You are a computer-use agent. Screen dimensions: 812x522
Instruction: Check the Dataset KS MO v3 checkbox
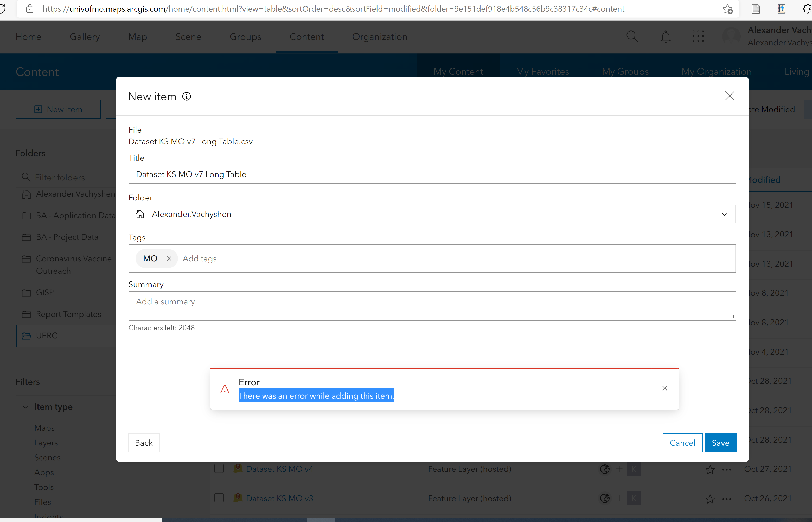[x=219, y=498]
